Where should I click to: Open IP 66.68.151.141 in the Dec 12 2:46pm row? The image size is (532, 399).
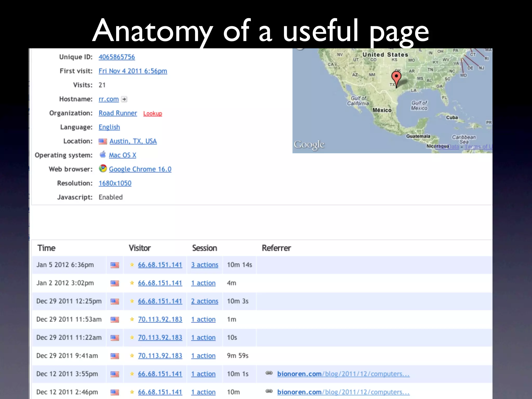click(x=160, y=392)
